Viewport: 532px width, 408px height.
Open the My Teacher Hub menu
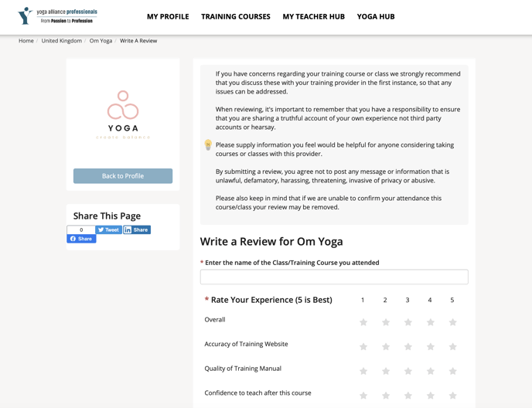click(313, 16)
